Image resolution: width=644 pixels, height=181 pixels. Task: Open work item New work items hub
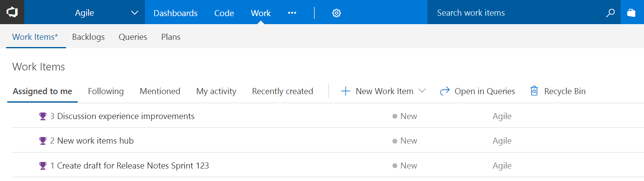95,141
